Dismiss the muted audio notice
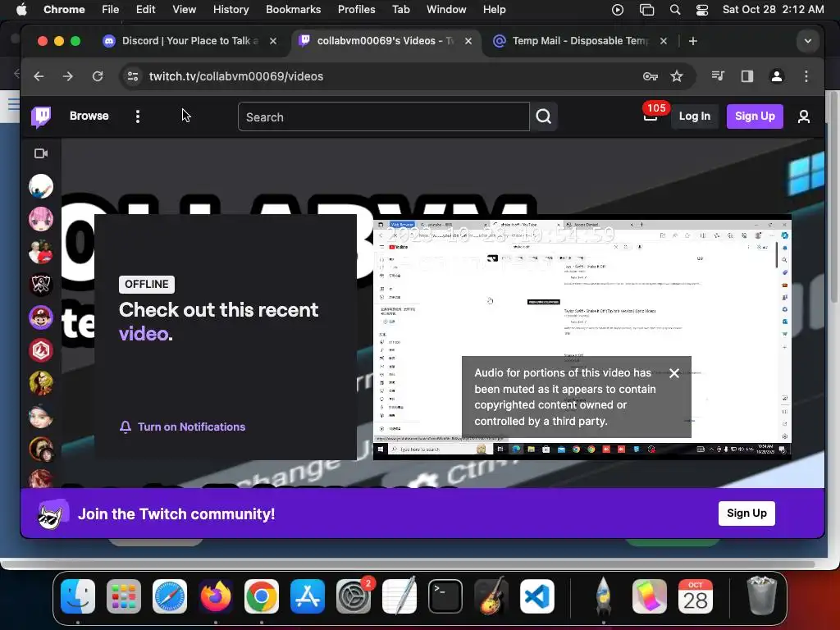 (x=674, y=373)
